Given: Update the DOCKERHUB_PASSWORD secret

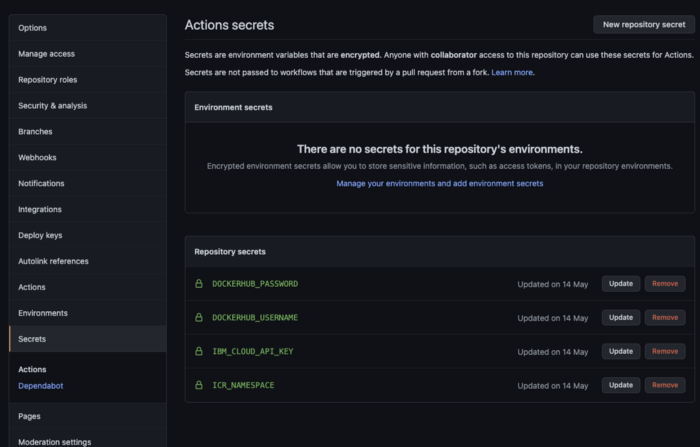Looking at the screenshot, I should [x=621, y=284].
